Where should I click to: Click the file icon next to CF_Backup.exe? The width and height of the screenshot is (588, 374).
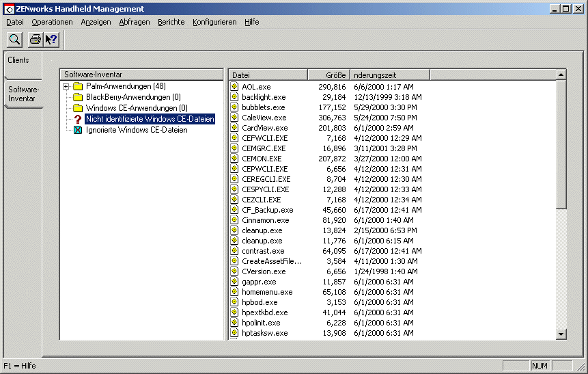pyautogui.click(x=234, y=209)
